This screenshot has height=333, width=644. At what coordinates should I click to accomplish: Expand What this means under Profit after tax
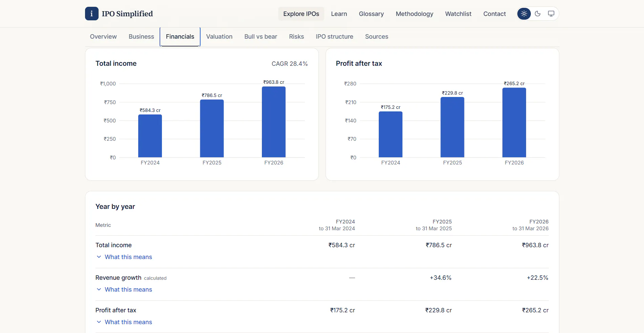124,322
